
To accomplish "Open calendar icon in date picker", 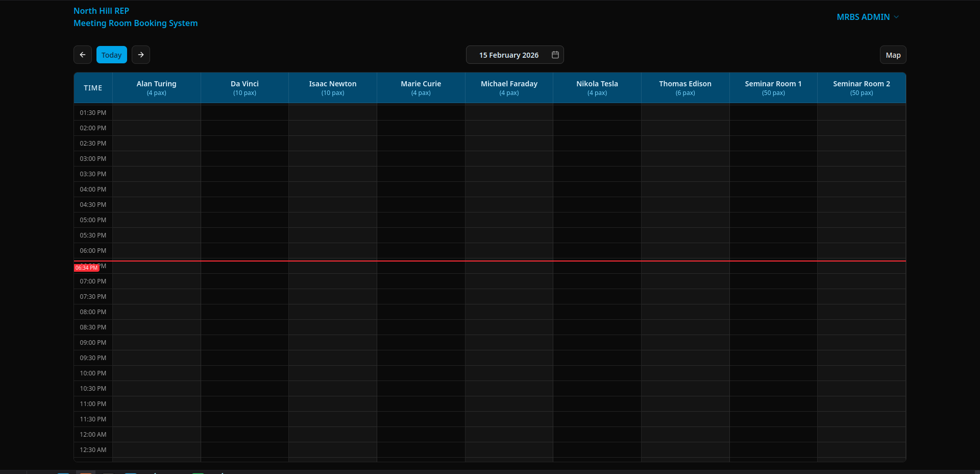I will (555, 55).
